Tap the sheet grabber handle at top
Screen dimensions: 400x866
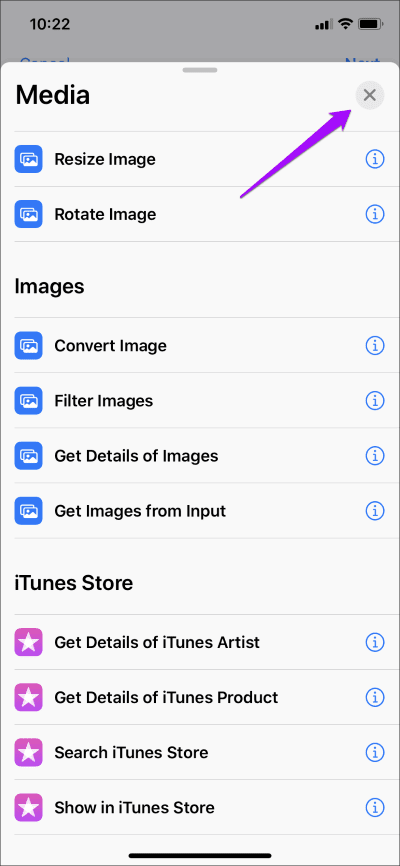[x=200, y=70]
